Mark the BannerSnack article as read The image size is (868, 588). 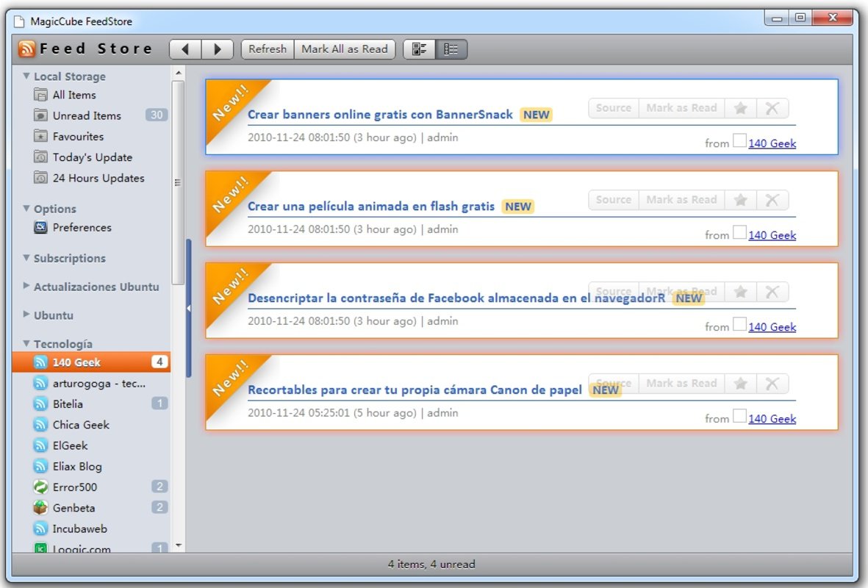681,108
